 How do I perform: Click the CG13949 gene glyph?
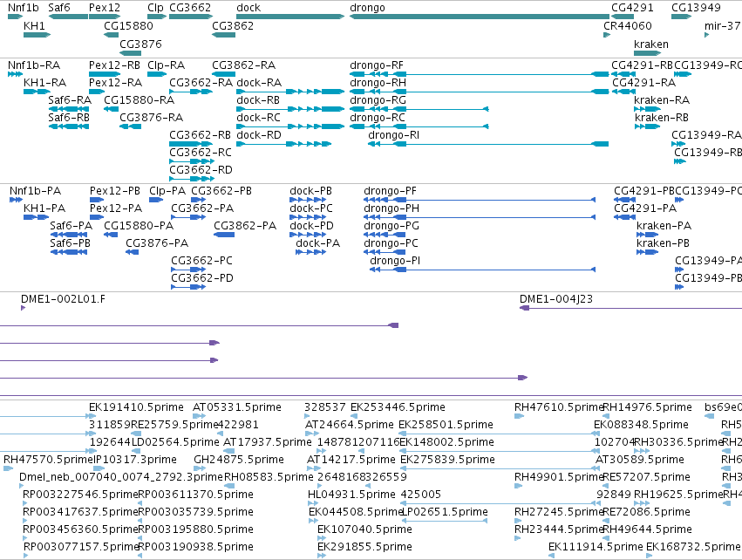[682, 17]
